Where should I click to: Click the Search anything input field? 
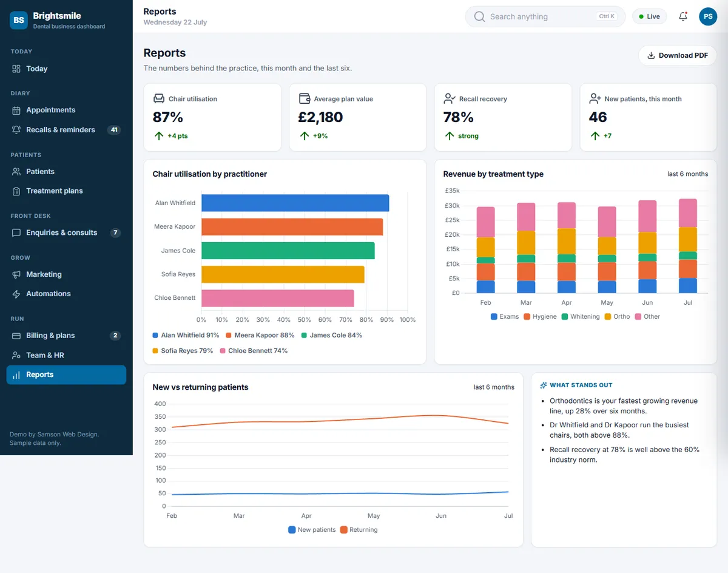[x=545, y=16]
